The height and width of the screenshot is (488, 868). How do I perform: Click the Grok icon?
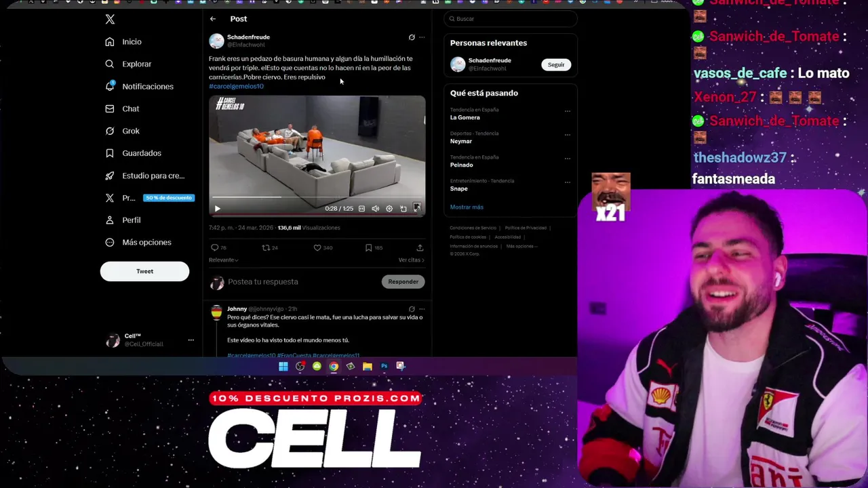(110, 131)
